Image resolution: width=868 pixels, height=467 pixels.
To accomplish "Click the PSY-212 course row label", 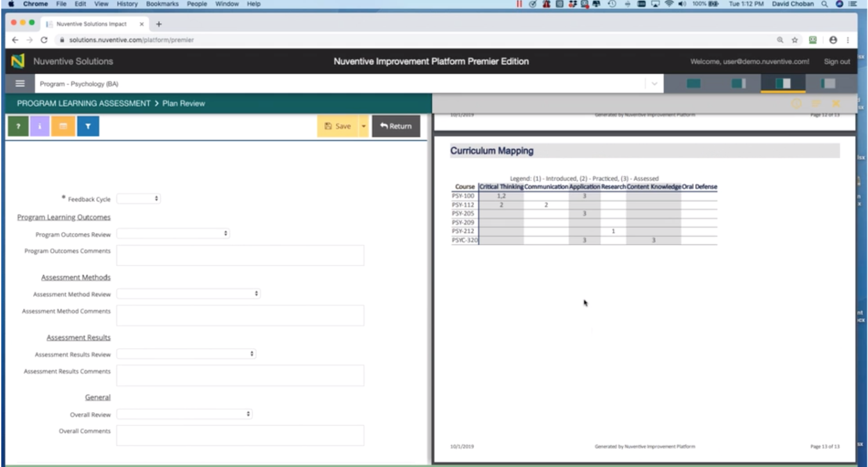I will [463, 232].
